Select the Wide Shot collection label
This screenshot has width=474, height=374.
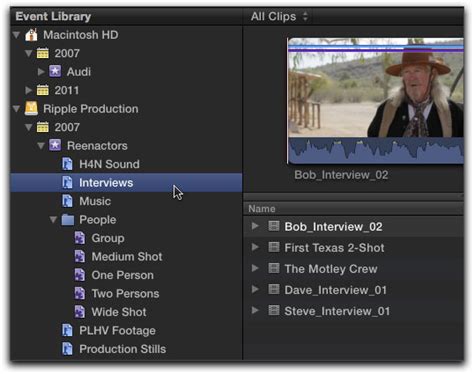119,312
